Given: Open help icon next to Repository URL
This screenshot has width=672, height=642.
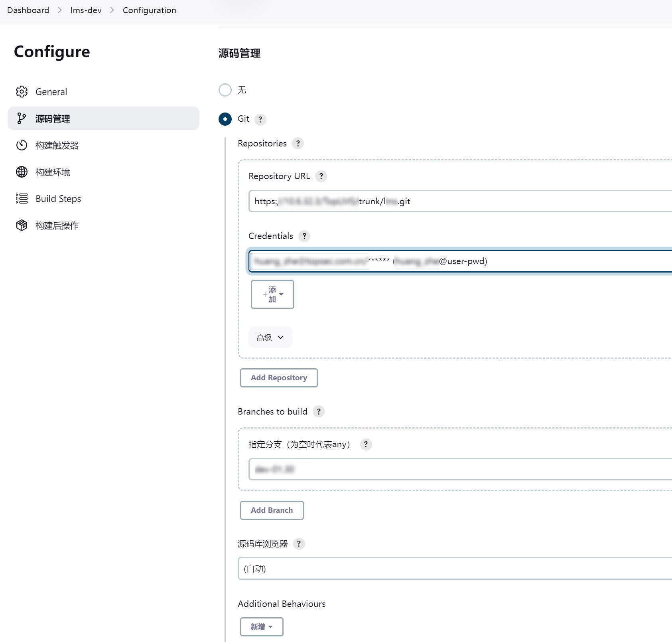Looking at the screenshot, I should pyautogui.click(x=321, y=176).
